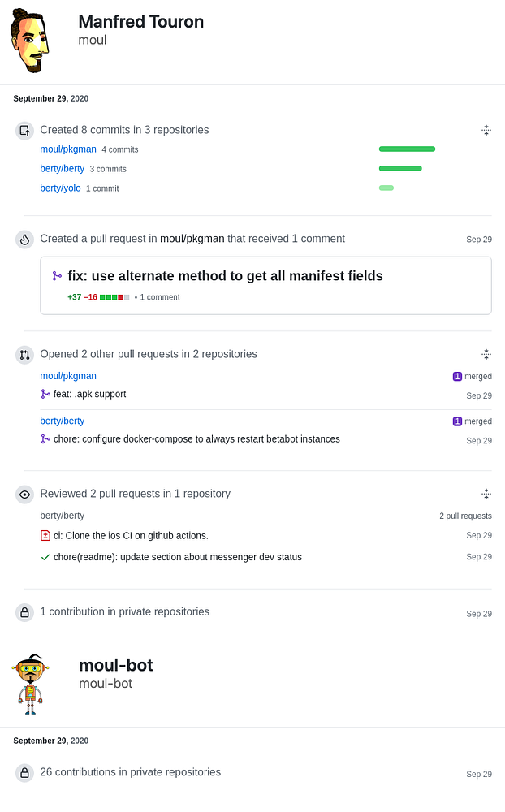Click the merged badge for berty/berty
The width and height of the screenshot is (505, 812).
pos(472,421)
